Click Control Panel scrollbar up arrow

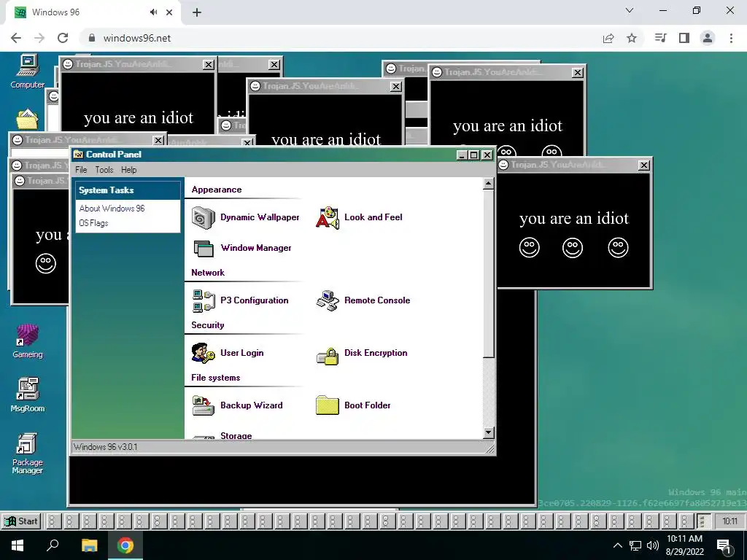[488, 184]
